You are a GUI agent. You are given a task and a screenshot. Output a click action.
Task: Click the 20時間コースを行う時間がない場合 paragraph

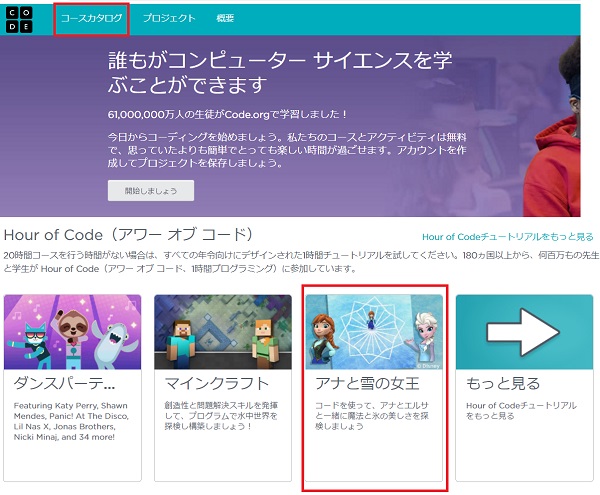301,262
